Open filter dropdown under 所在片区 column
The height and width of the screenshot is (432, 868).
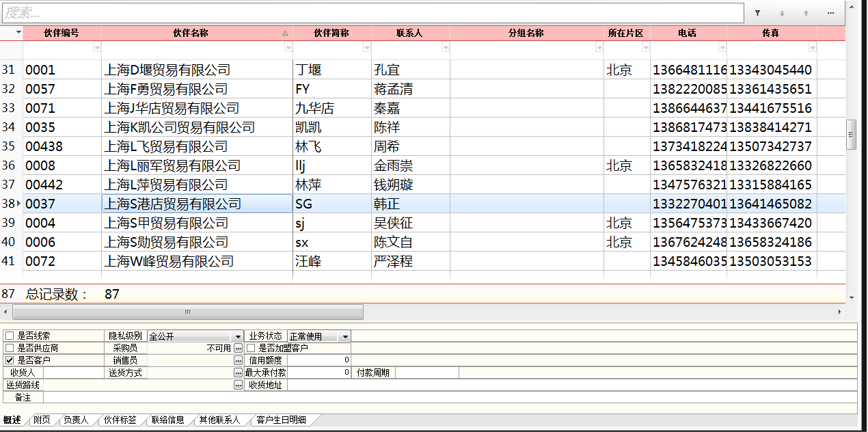646,48
